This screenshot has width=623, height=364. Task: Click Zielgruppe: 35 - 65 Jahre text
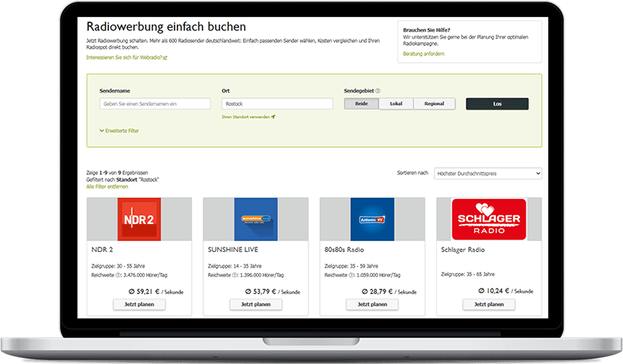point(468,275)
